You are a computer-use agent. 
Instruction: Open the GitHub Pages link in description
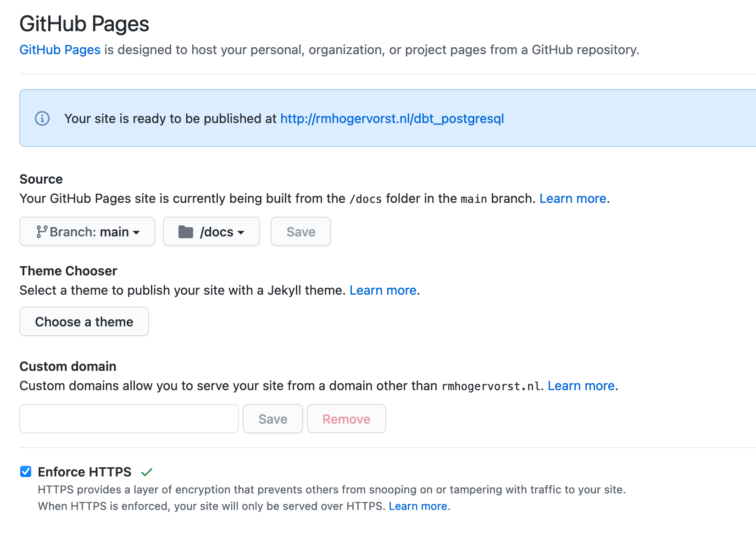click(x=60, y=50)
